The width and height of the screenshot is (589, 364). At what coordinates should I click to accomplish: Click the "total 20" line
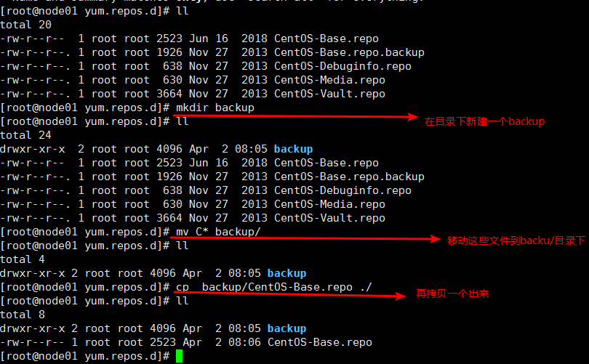point(25,25)
